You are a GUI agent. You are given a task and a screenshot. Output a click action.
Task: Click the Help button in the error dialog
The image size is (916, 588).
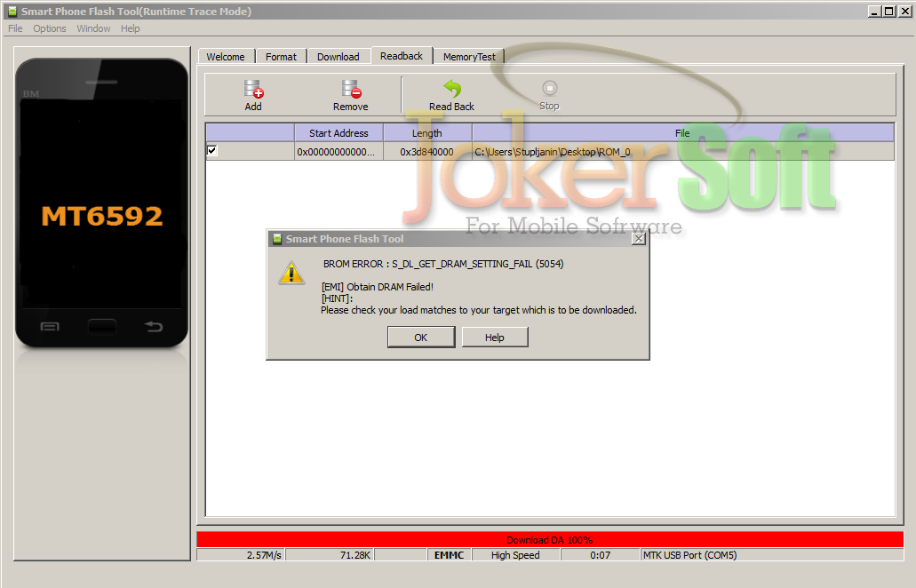pos(495,338)
